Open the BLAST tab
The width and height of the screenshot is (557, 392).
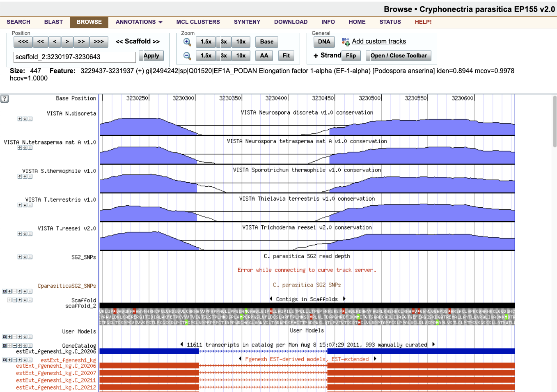click(53, 22)
